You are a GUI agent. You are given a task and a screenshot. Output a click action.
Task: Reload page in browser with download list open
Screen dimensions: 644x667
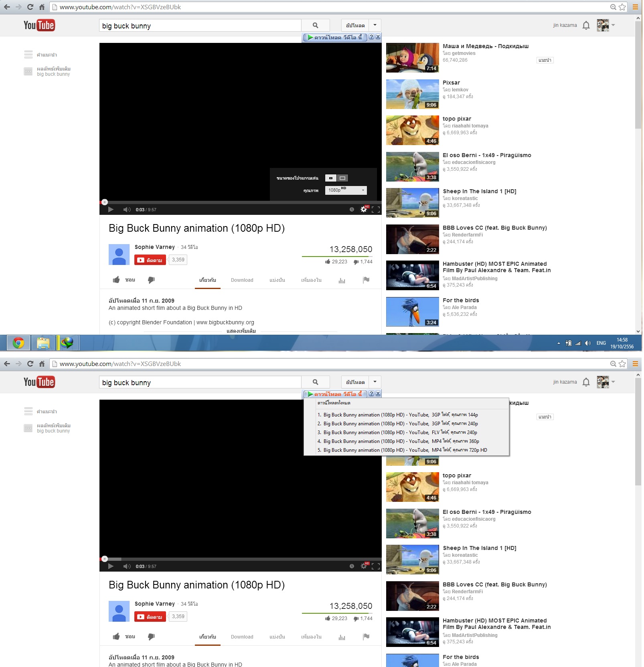(30, 364)
